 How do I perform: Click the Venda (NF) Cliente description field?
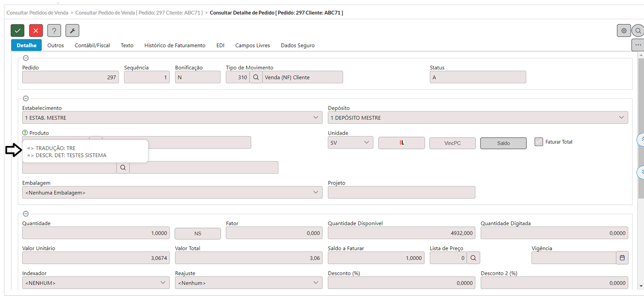click(302, 77)
